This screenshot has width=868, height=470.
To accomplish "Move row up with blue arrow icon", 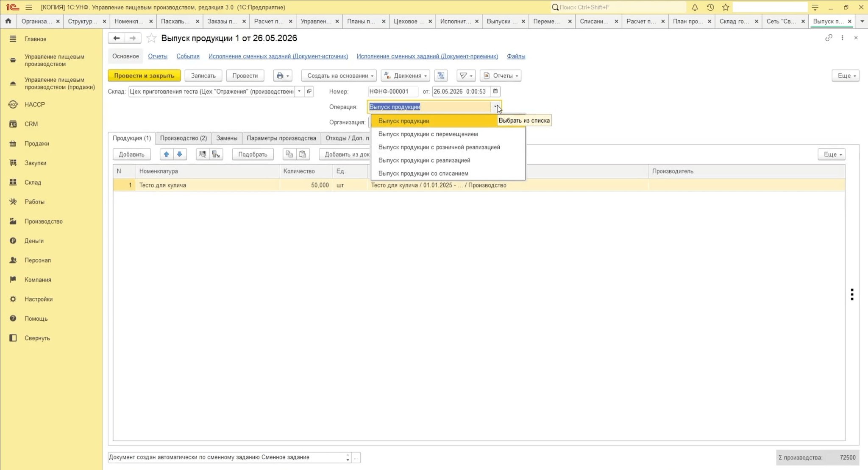I will (x=167, y=154).
